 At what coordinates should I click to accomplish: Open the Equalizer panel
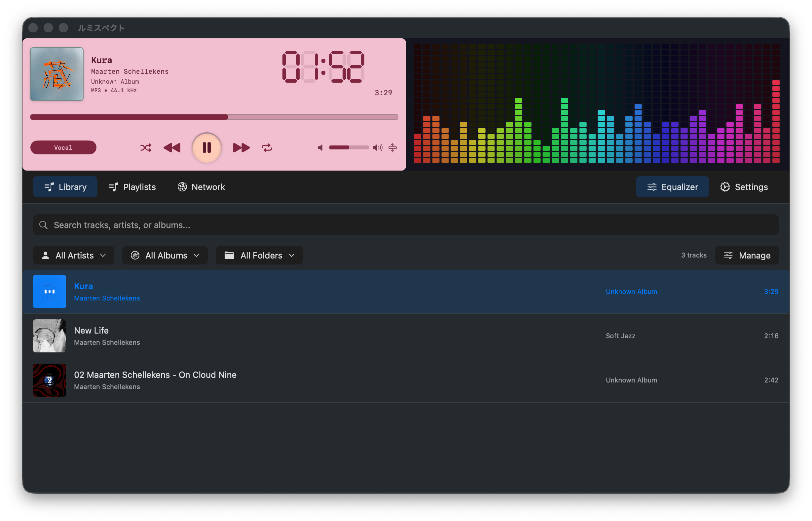click(x=672, y=187)
